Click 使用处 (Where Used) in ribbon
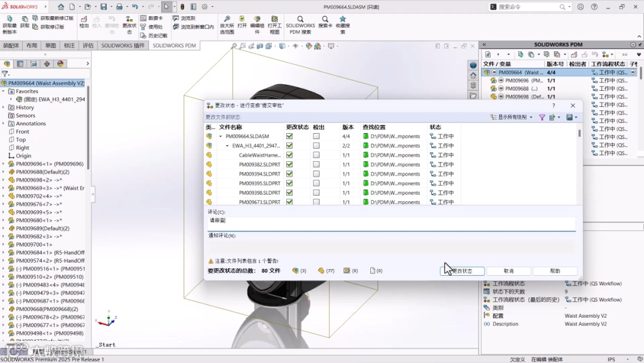The height and width of the screenshot is (363, 644). (x=151, y=27)
